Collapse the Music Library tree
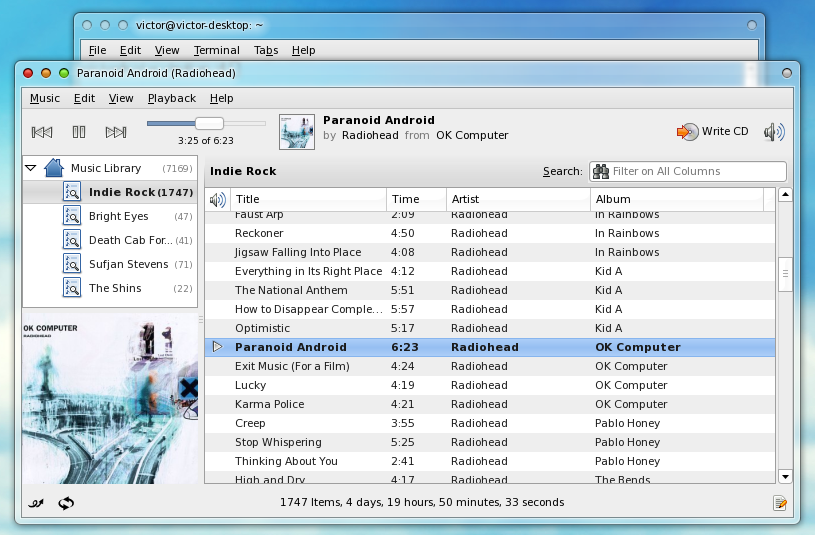 tap(31, 168)
